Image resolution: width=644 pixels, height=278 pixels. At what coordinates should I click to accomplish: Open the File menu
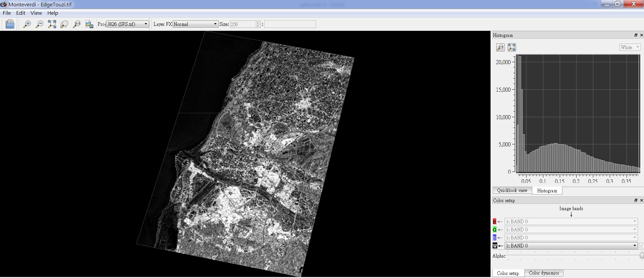[x=7, y=13]
